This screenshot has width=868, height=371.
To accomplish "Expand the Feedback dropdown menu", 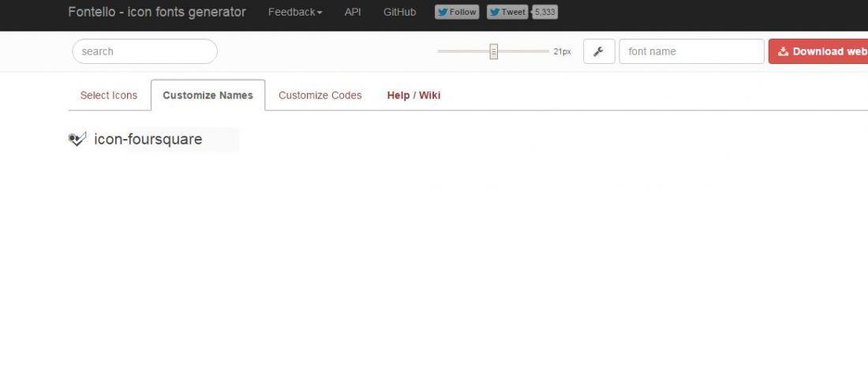I will [x=295, y=12].
